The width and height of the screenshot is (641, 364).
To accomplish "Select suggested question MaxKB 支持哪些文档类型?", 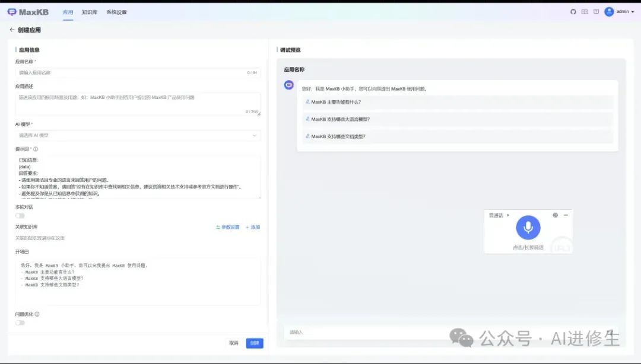I will point(458,136).
